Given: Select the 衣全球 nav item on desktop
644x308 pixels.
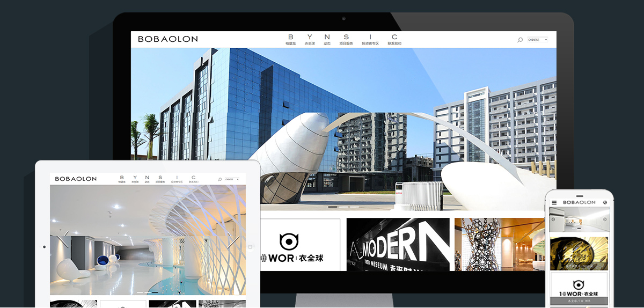Looking at the screenshot, I should point(309,40).
